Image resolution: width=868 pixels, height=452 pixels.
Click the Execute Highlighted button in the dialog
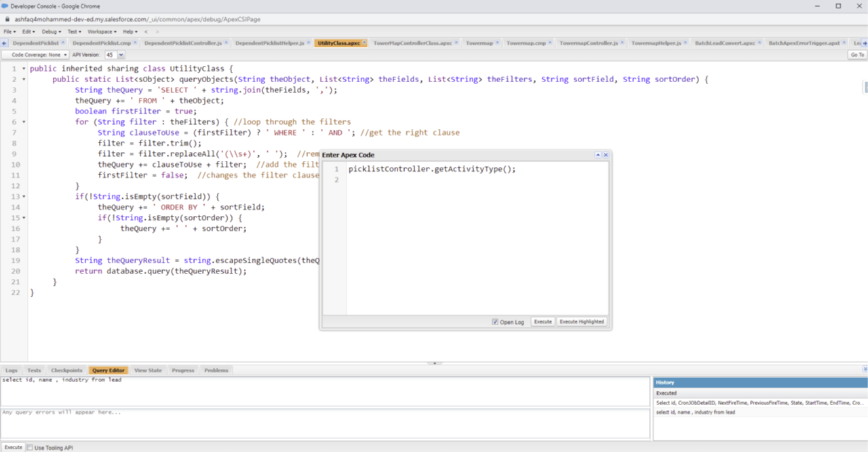pyautogui.click(x=582, y=322)
